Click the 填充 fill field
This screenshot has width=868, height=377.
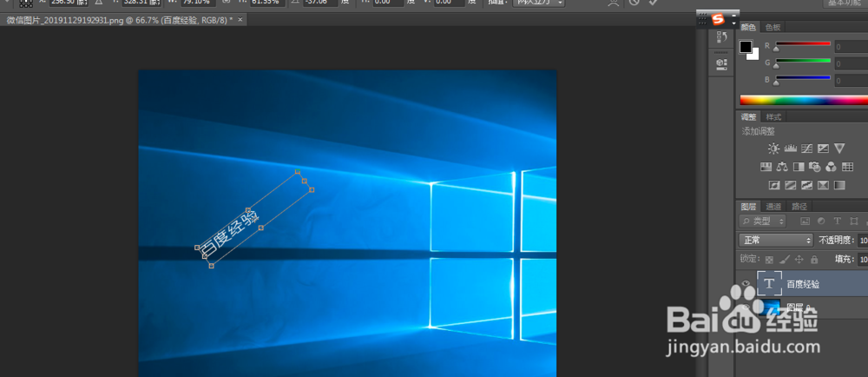[x=863, y=259]
